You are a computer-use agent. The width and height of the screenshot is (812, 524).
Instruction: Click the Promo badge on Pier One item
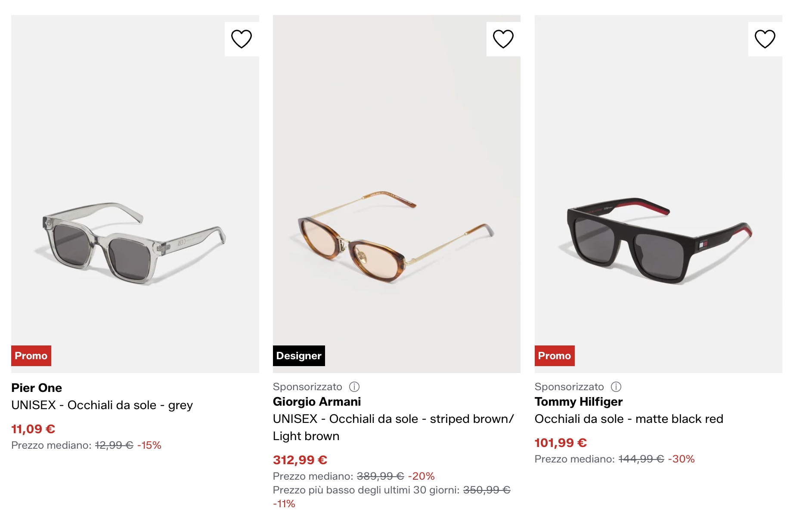[31, 356]
